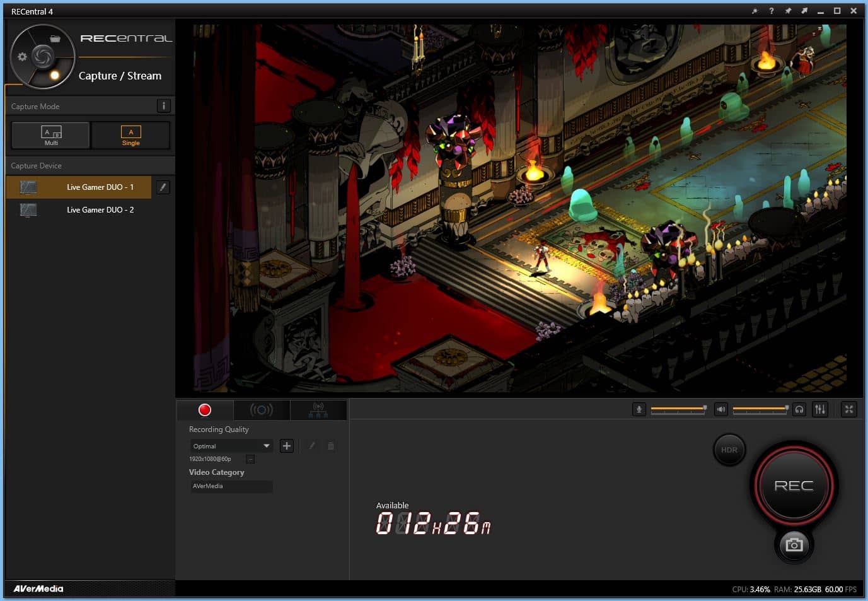Select Live Gamer DUO - 1 device

(x=79, y=187)
